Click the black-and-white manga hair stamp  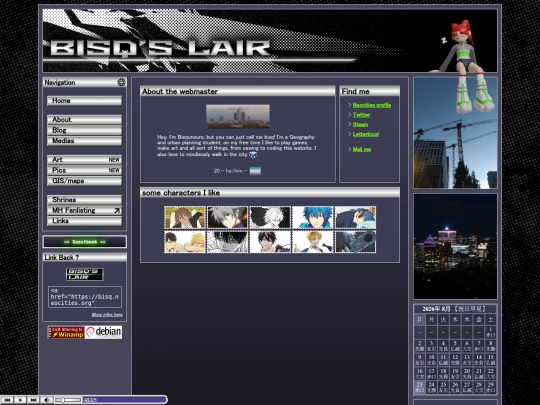[228, 242]
